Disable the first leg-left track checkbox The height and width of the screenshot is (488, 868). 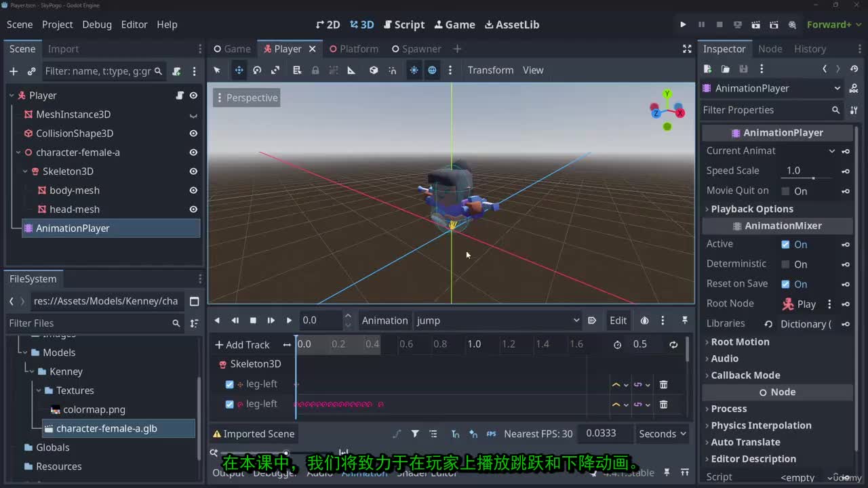(x=229, y=384)
